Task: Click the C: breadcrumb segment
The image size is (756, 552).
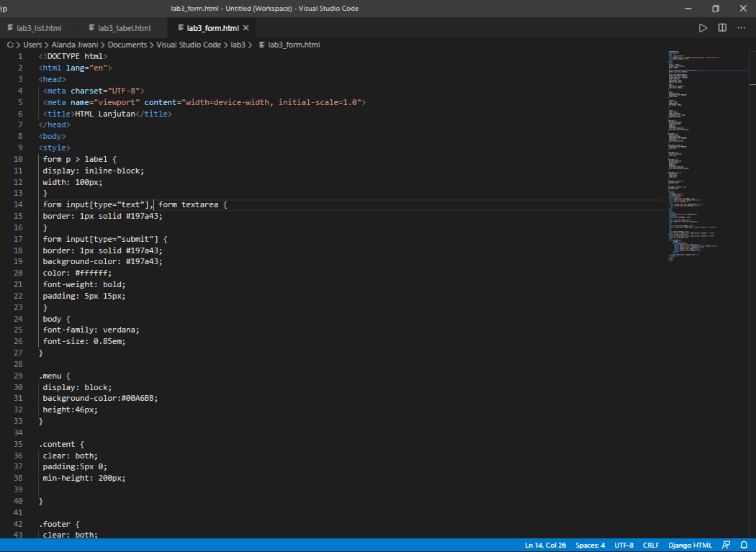Action: pos(10,45)
